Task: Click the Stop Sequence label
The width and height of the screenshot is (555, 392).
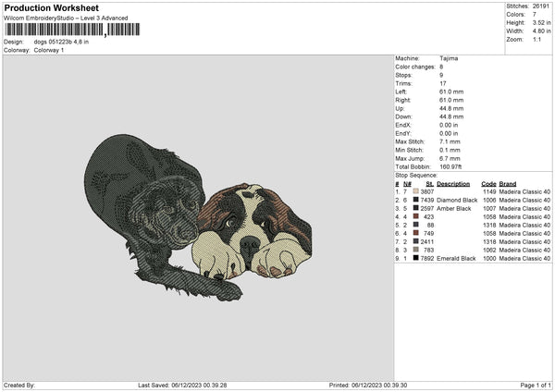Action: 416,173
